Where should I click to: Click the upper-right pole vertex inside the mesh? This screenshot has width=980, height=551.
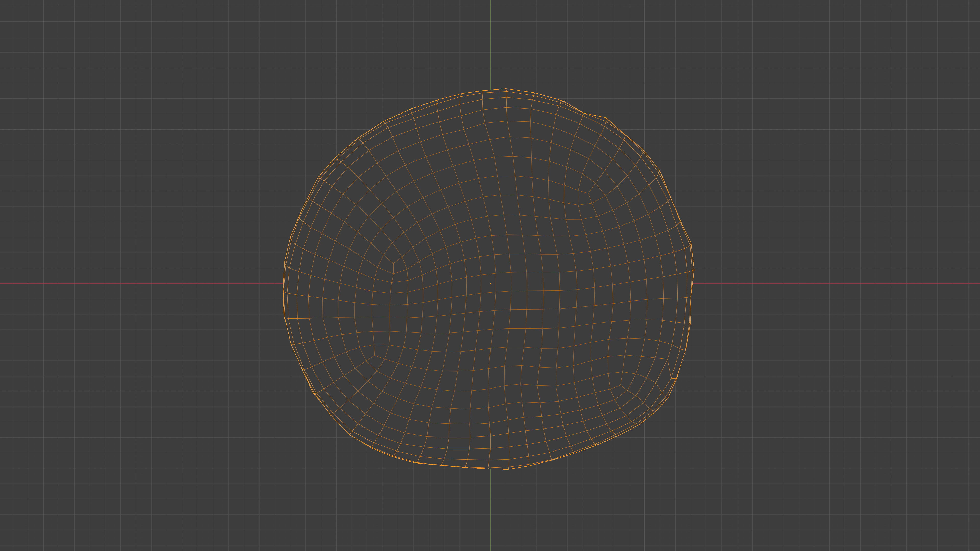[588, 193]
